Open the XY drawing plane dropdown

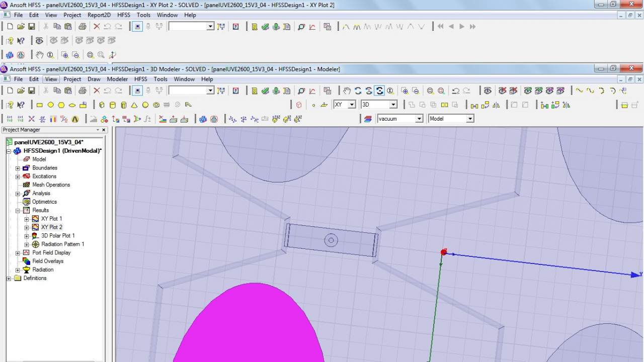(x=352, y=105)
